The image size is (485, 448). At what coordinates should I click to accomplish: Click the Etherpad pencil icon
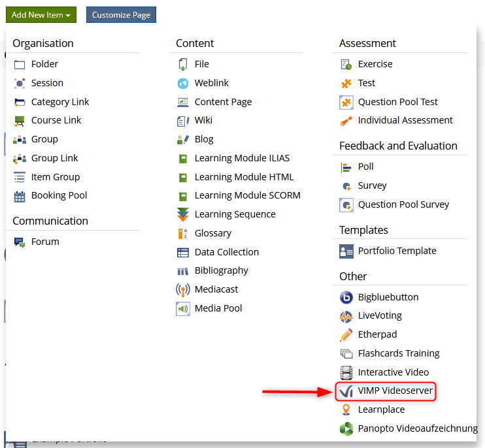[346, 335]
